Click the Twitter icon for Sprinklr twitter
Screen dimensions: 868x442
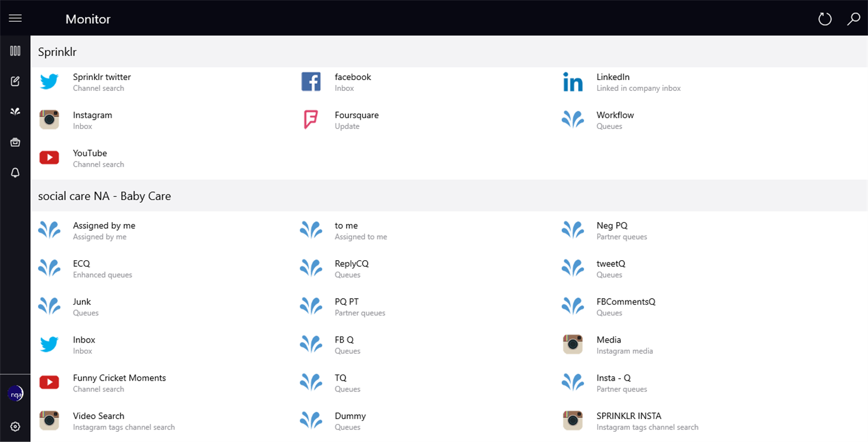click(x=49, y=82)
